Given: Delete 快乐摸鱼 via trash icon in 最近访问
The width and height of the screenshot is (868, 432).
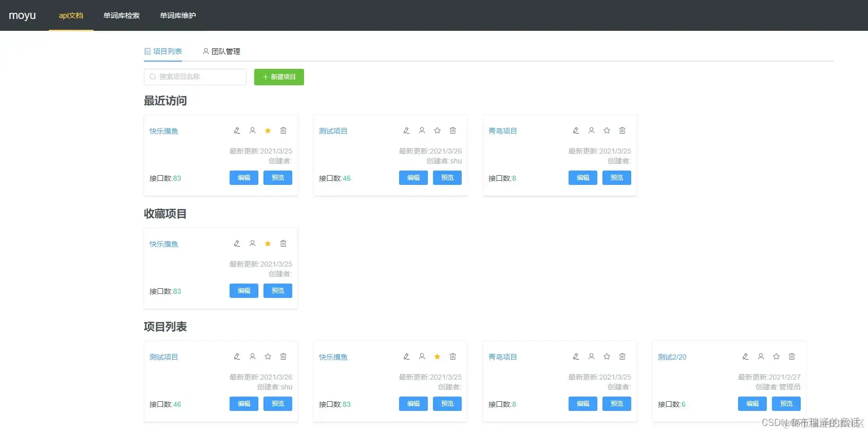Looking at the screenshot, I should [x=283, y=130].
